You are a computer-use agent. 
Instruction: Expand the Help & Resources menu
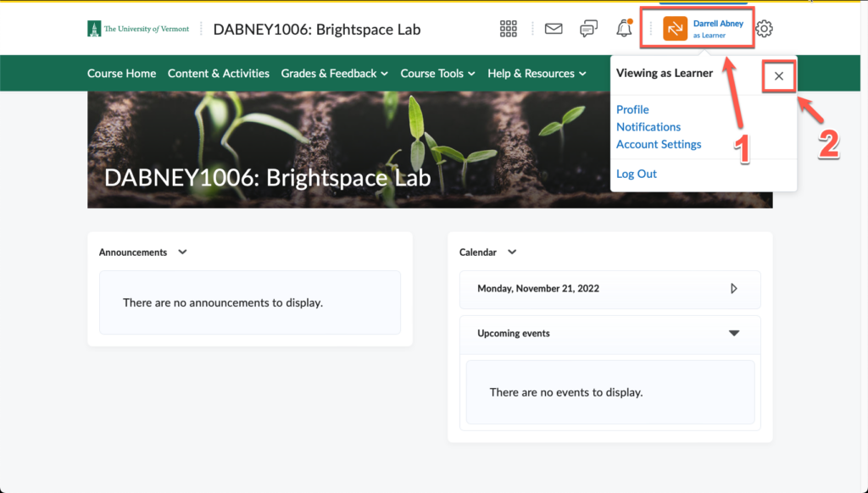[x=537, y=73]
